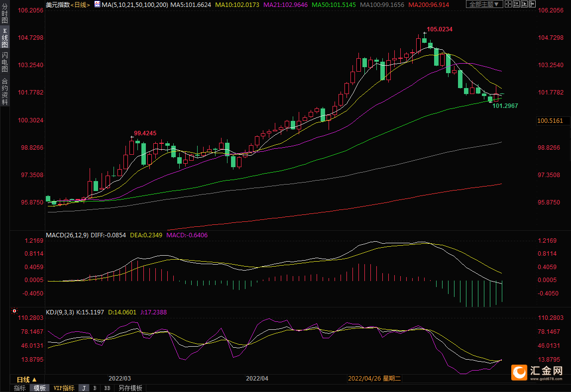Open the 合约资料 sidebar tab
571x392 pixels.
(x=5, y=92)
